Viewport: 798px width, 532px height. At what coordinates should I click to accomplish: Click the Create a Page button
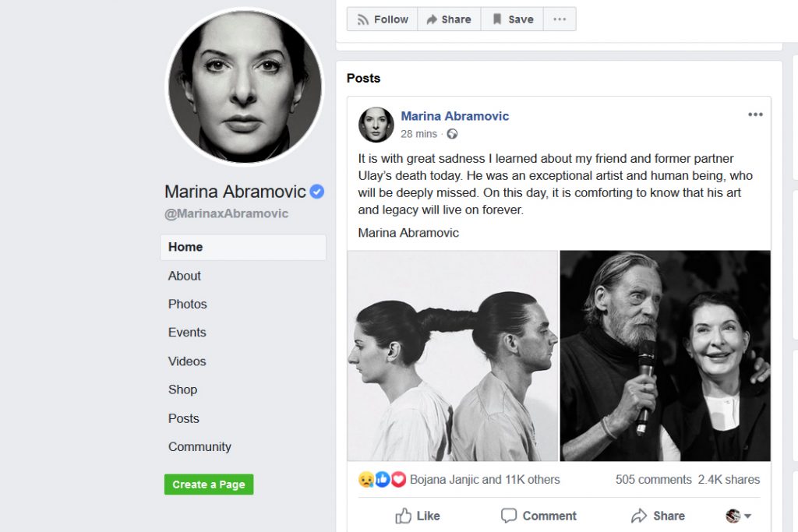click(x=209, y=484)
